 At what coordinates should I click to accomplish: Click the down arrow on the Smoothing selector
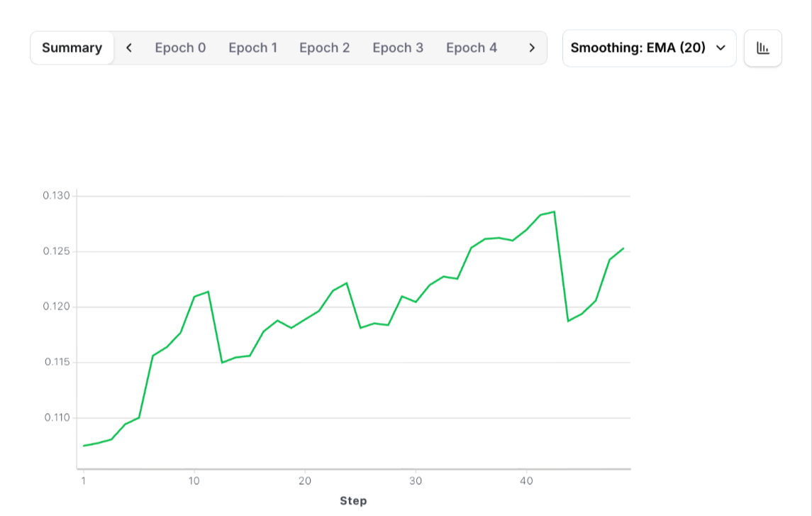coord(721,48)
